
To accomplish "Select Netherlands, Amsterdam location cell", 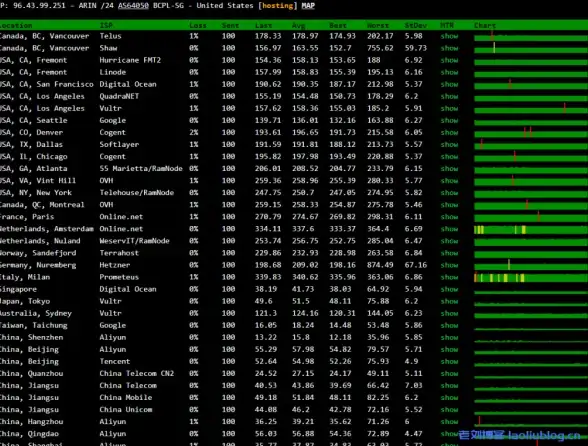I will click(46, 229).
